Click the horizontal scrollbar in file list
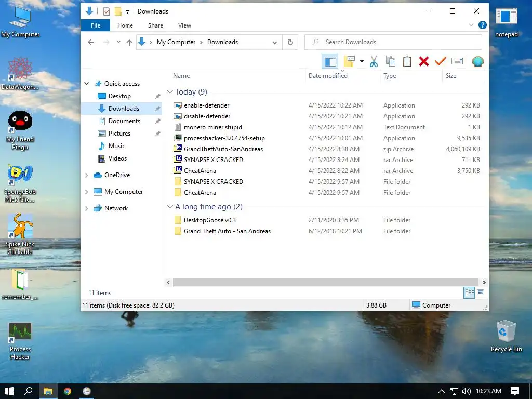 [326, 282]
